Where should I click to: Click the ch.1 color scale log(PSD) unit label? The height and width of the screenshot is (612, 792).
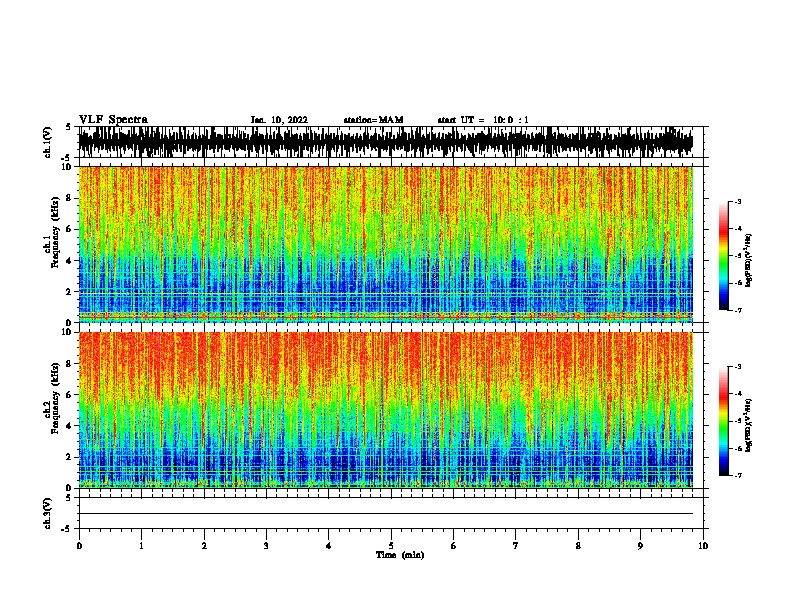pyautogui.click(x=748, y=260)
